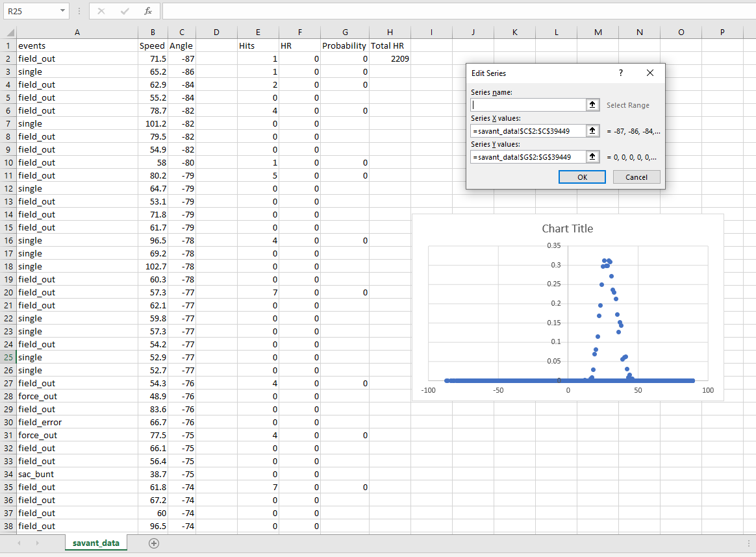Collapse dialog for Series Y values picker
Viewport: 756px width, 557px height.
coord(592,157)
